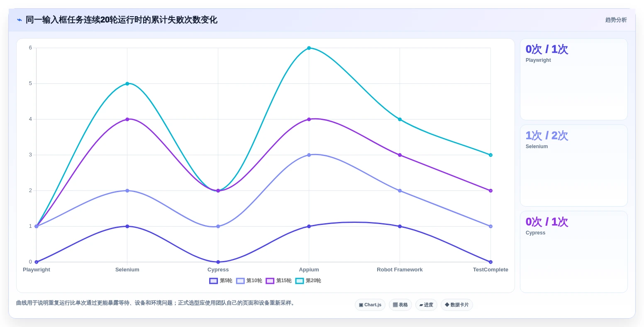Click the 第5轮 data point at Cypress
Image resolution: width=644 pixels, height=327 pixels.
218,262
